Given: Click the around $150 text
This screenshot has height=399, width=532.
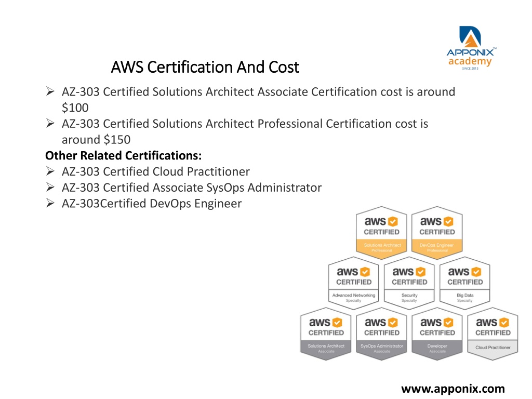Looking at the screenshot, I should 96,139.
